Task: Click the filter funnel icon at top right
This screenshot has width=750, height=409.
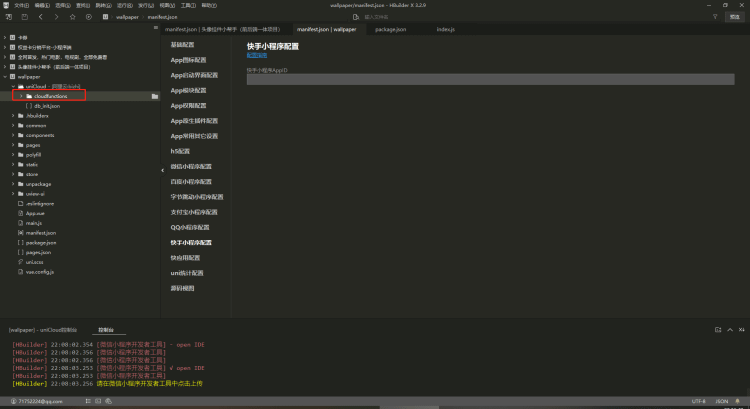Action: (x=715, y=17)
